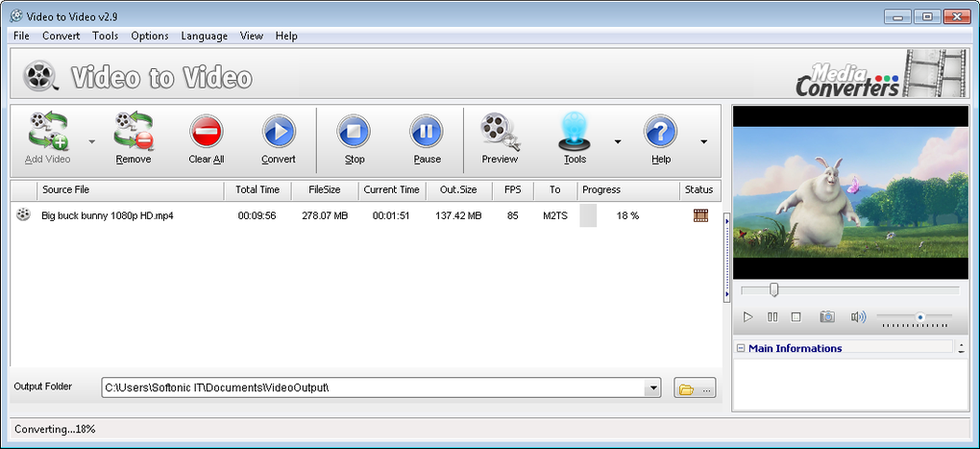Open the Tools button dropdown arrow
980x449 pixels.
(618, 141)
